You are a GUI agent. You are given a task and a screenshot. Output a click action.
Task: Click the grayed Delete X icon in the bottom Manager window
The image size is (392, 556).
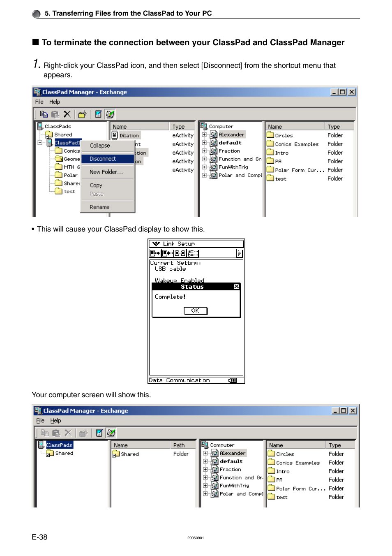pos(68,433)
